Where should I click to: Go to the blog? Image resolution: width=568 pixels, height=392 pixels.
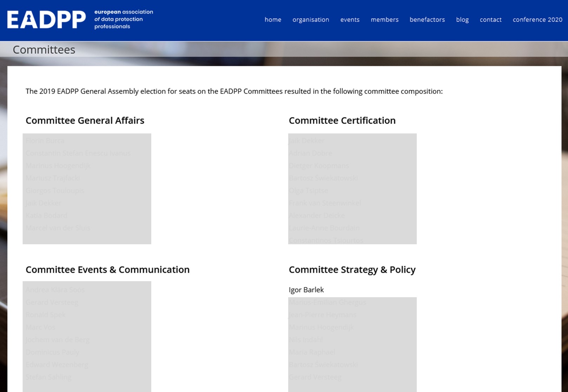(x=462, y=20)
